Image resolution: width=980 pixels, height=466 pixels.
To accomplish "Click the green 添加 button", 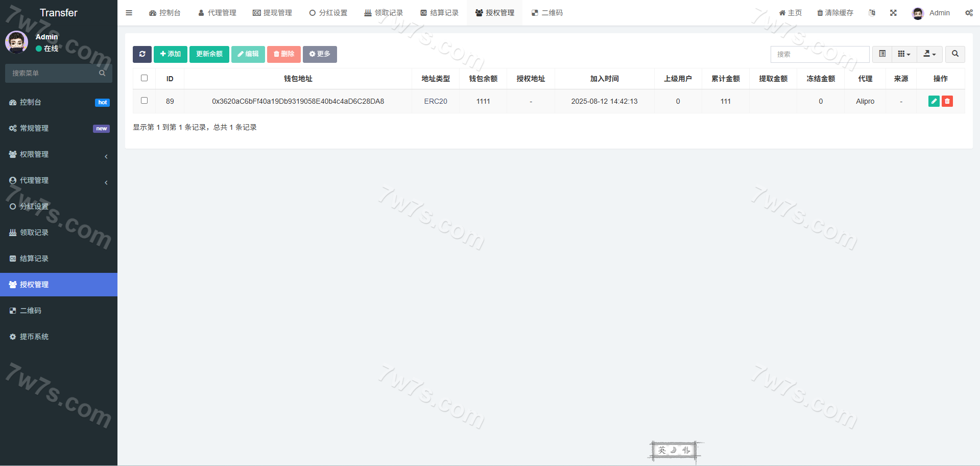I will pyautogui.click(x=170, y=54).
